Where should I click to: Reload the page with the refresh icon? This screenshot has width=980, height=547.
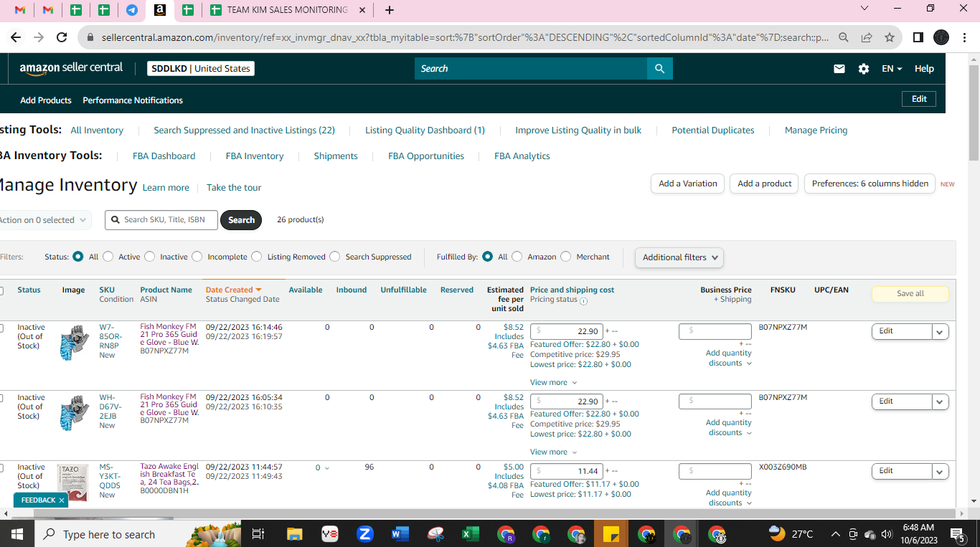click(62, 37)
